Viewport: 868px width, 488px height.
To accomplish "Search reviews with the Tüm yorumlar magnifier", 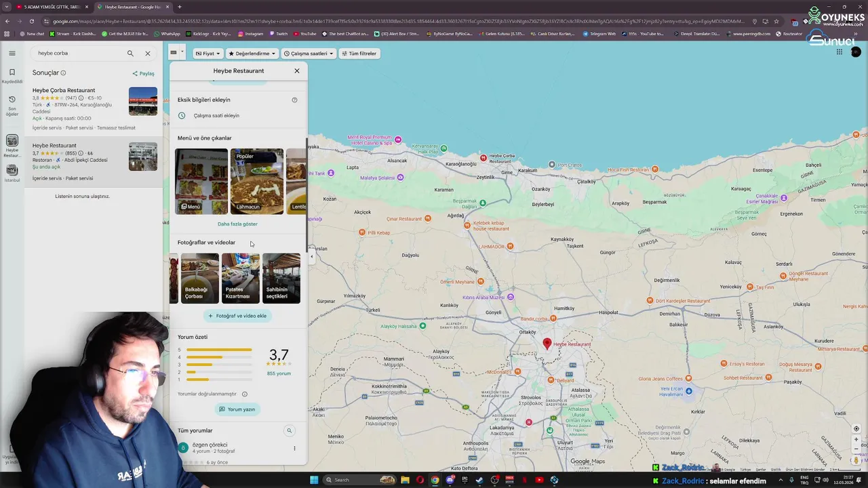I will click(289, 430).
